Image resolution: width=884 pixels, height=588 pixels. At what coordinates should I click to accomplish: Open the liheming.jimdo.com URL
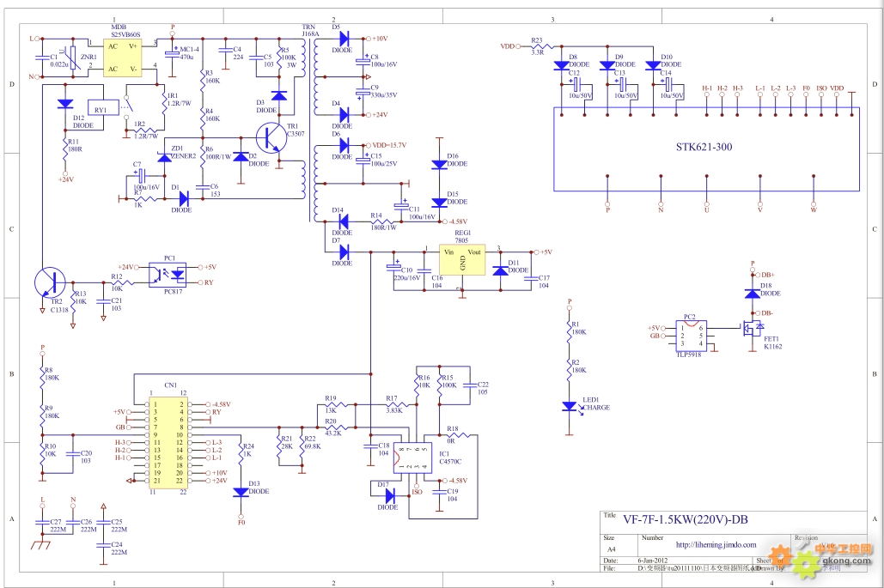coord(716,544)
